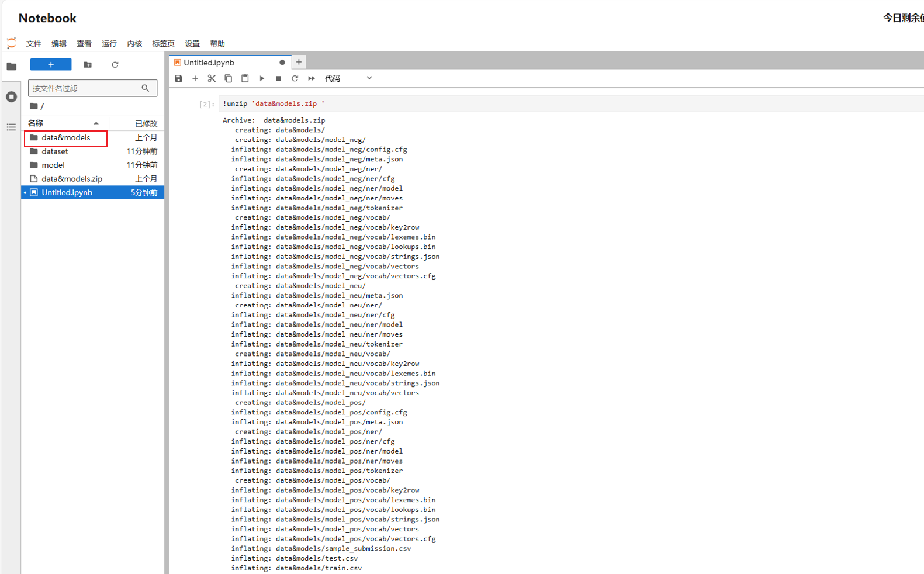Click the Notebook title
The image size is (924, 574).
coord(47,18)
